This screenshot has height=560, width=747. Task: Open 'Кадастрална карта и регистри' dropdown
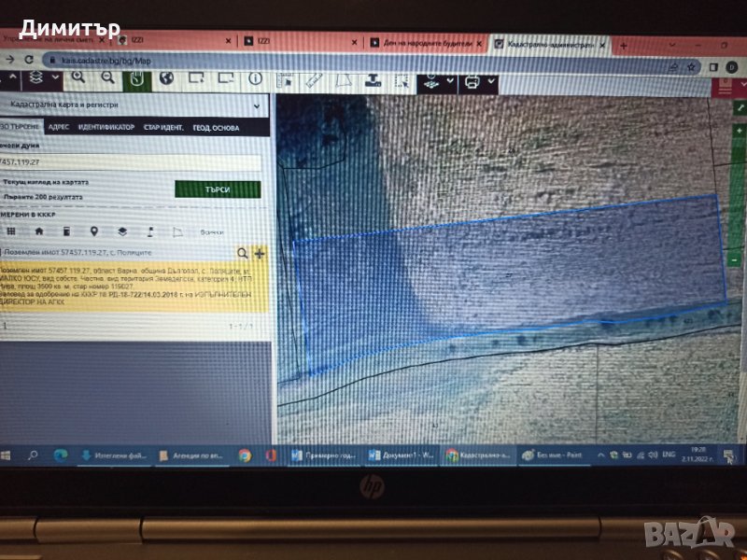131,106
